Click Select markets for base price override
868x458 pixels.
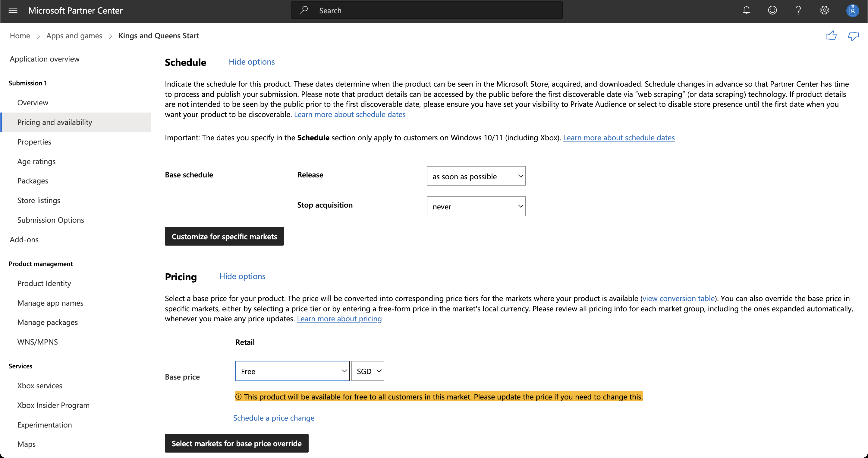[x=236, y=443]
